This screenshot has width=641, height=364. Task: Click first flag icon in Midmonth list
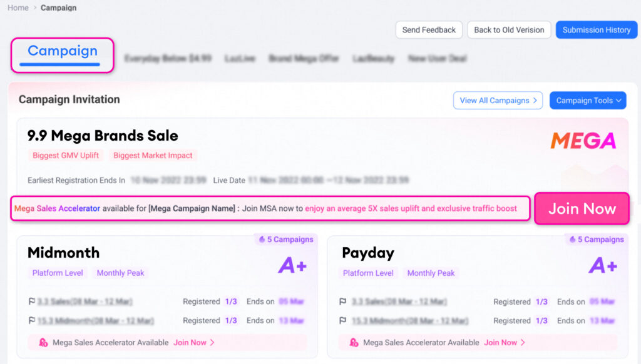(31, 301)
